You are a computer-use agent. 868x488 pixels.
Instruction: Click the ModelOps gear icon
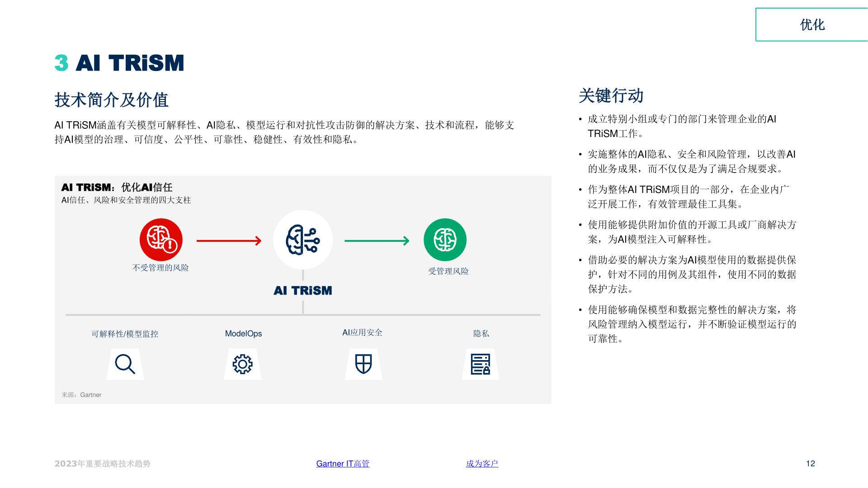coord(243,364)
